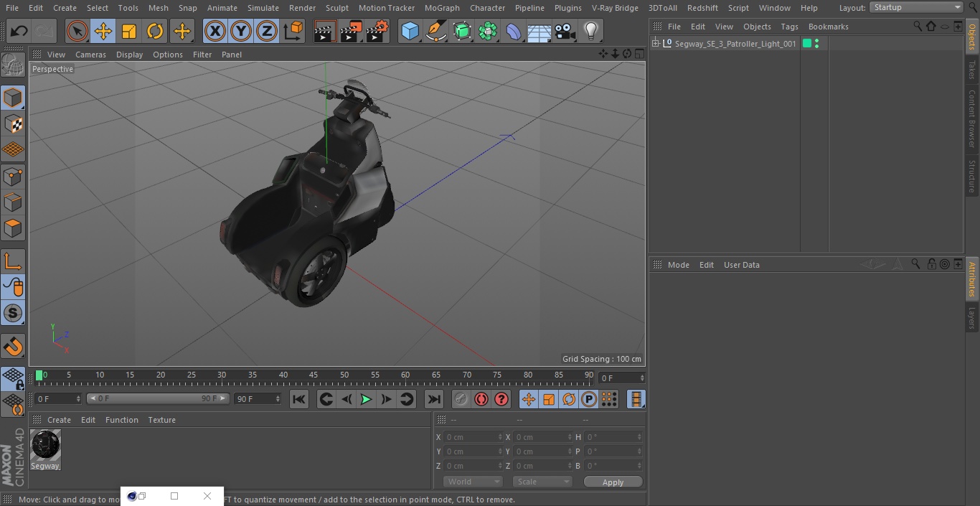The image size is (980, 506).
Task: Click Make Editable icon
Action: pos(13,66)
